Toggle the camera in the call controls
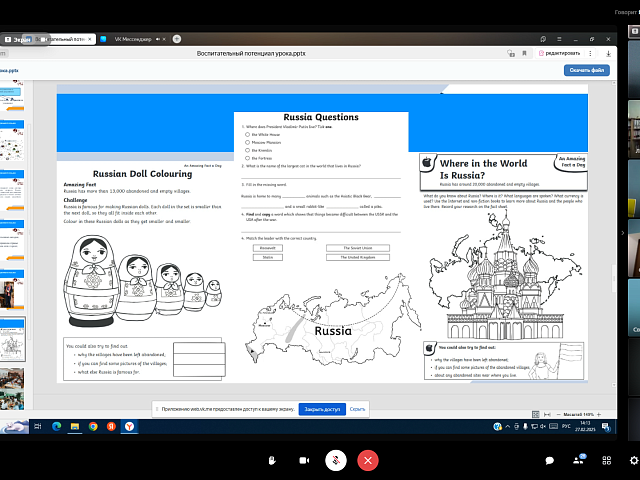 point(304,460)
